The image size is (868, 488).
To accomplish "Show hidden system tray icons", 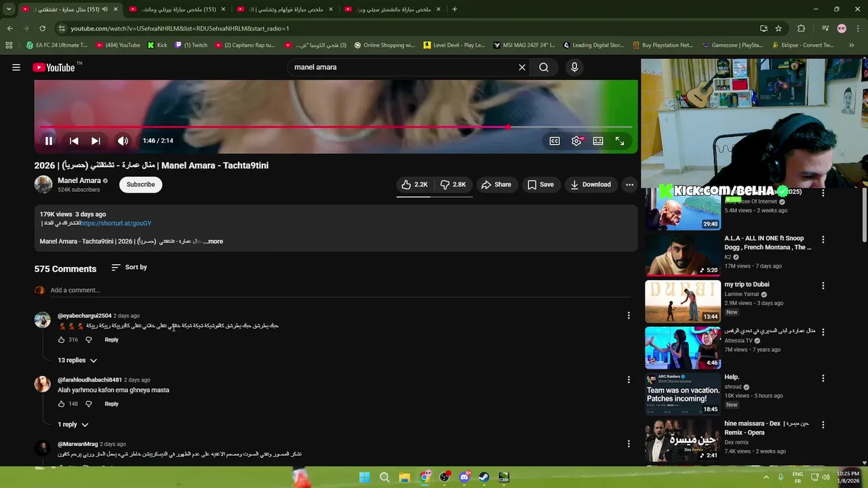I will pos(766,477).
